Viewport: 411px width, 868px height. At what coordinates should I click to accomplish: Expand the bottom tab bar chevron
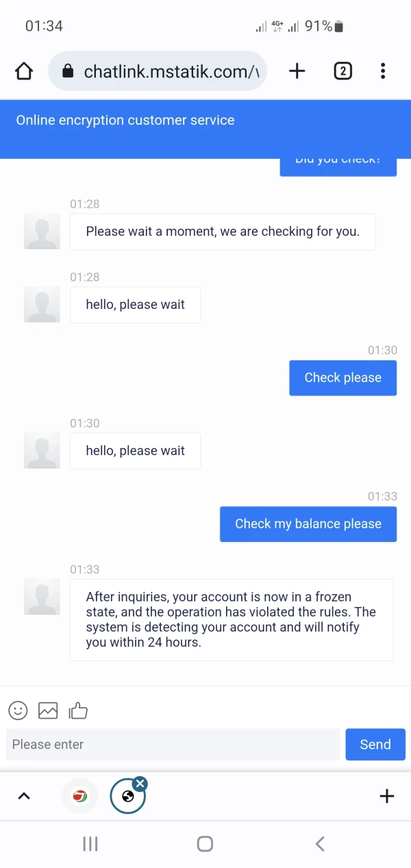[24, 795]
